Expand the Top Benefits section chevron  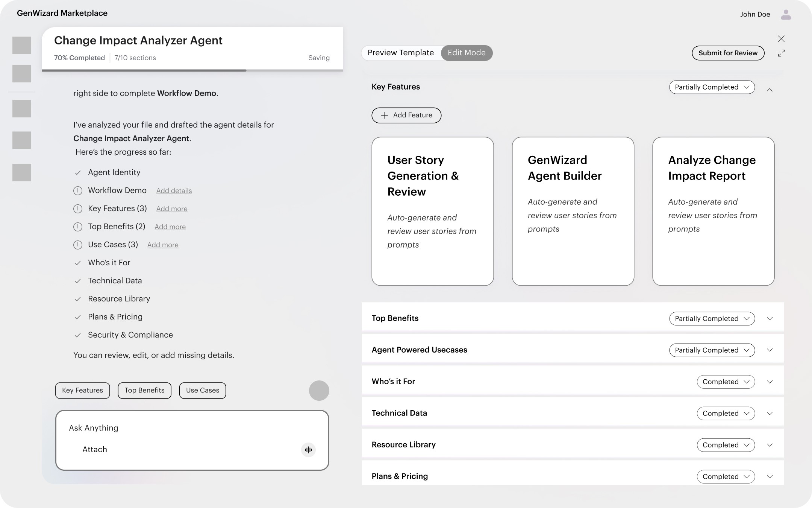[x=770, y=319]
